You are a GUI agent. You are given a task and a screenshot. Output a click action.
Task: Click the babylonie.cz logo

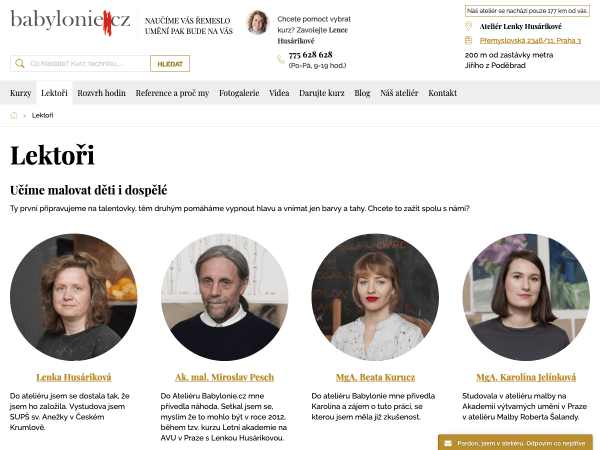point(70,22)
